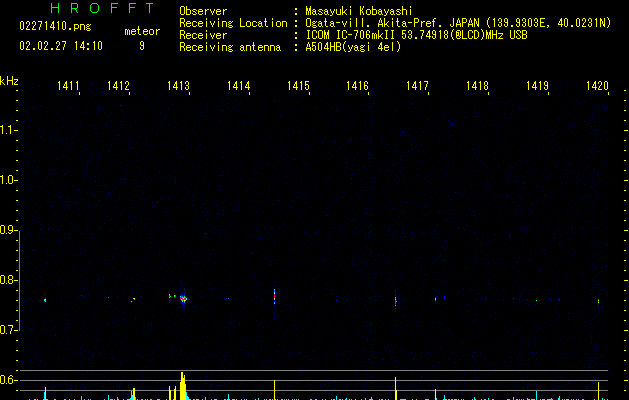Click the date stamp 02.02.27 14:10
This screenshot has height=400, width=629.
pyautogui.click(x=61, y=46)
